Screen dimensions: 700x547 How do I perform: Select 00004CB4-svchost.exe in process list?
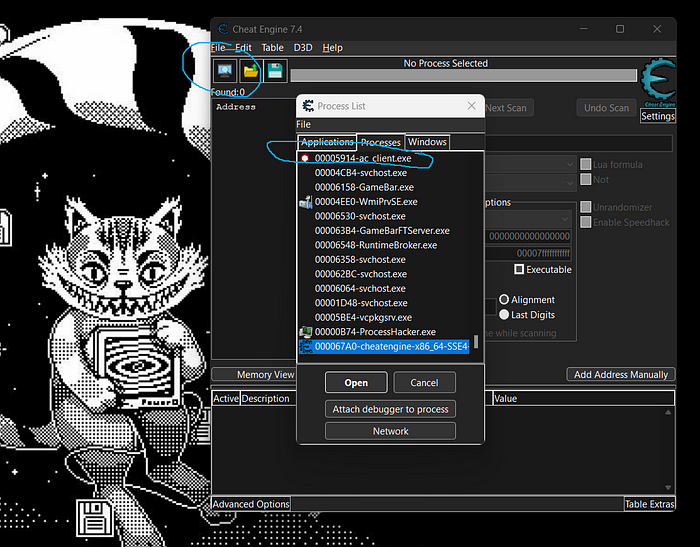tap(385, 173)
